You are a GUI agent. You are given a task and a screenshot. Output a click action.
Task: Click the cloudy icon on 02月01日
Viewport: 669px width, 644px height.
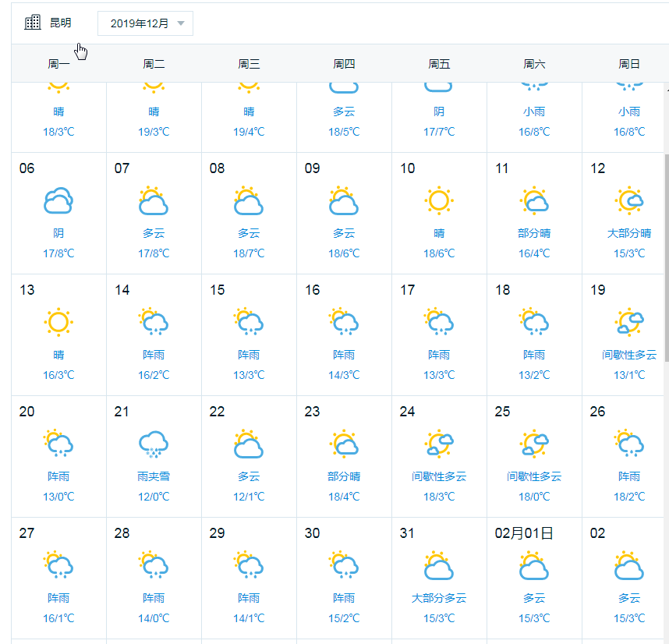click(534, 564)
